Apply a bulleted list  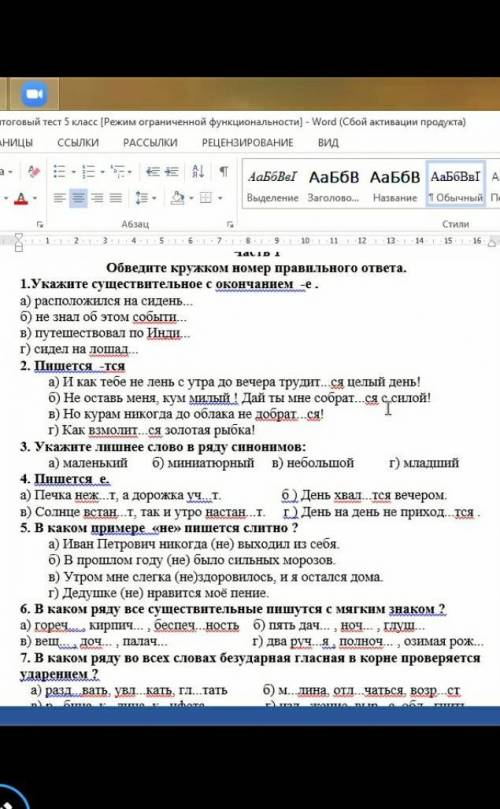pyautogui.click(x=60, y=171)
